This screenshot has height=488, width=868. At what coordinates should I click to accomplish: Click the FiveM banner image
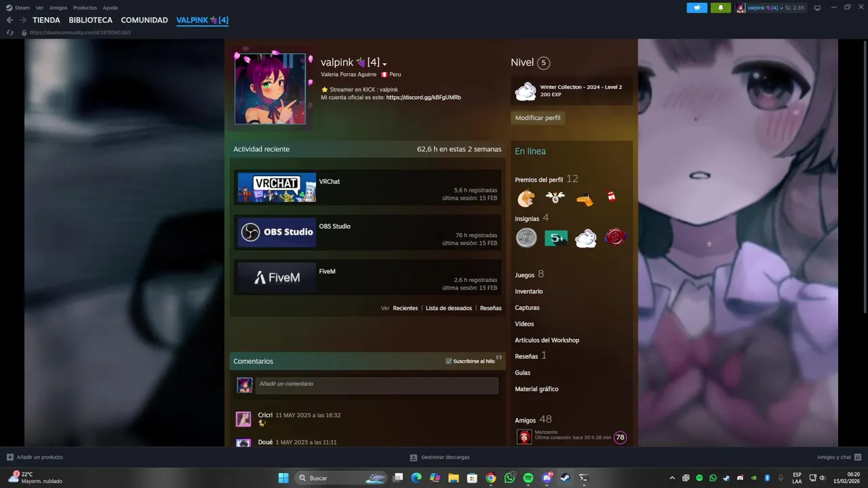[277, 277]
